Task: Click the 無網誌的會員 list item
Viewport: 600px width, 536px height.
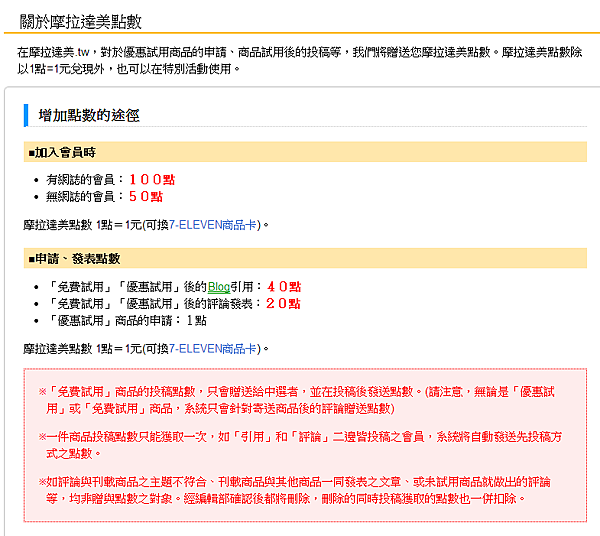Action: [104, 197]
